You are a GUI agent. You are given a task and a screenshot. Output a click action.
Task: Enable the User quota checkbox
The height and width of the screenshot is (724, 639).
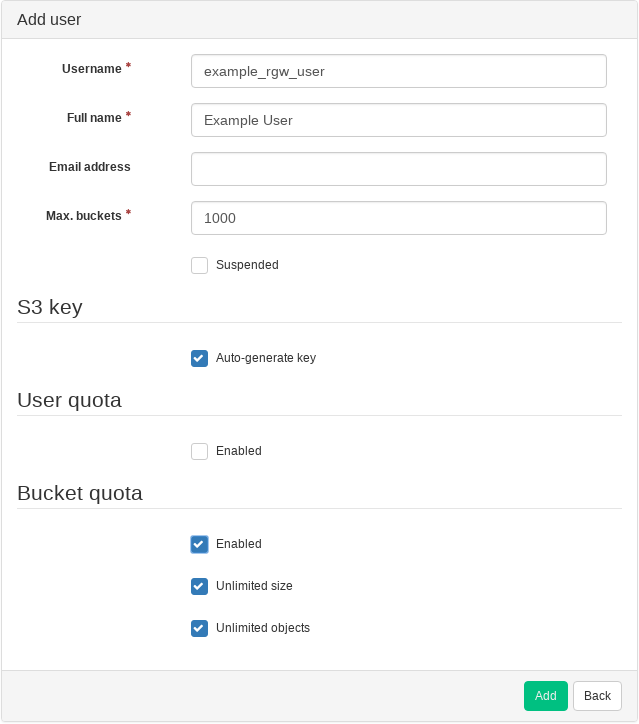(x=200, y=451)
